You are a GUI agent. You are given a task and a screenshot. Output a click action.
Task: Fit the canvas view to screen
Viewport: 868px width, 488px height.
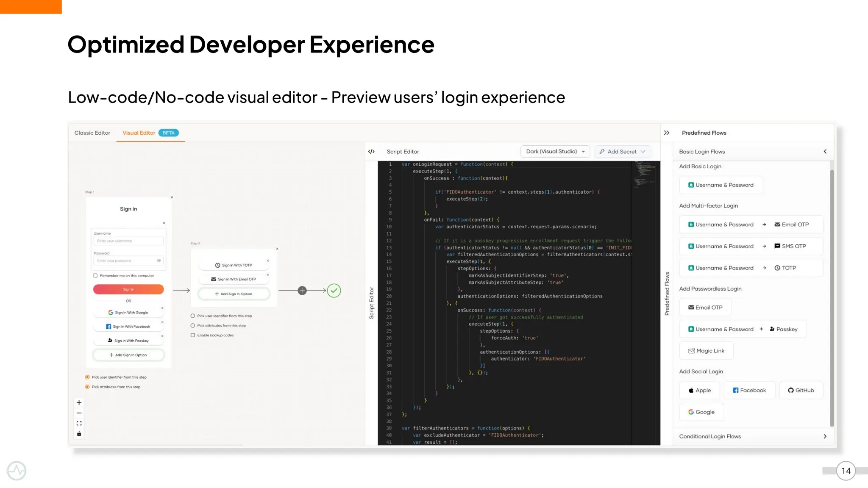click(79, 423)
